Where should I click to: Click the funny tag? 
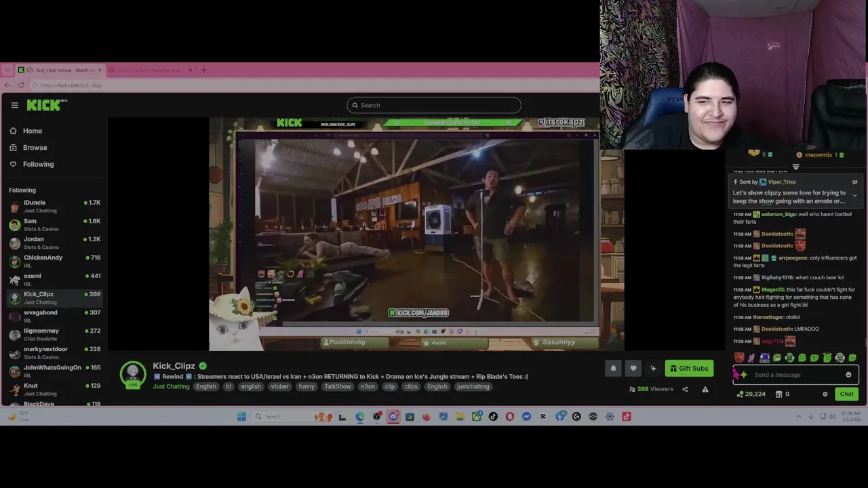click(x=307, y=386)
